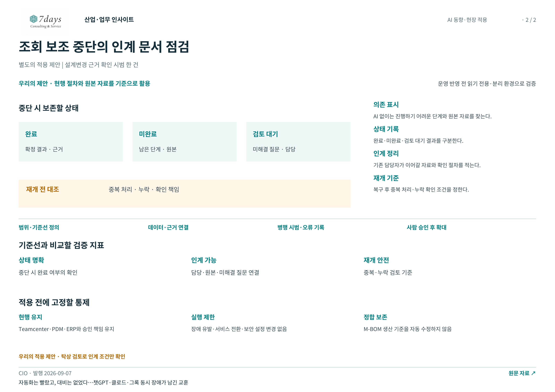
Task: Click the 실행 제한 control heading
Action: pyautogui.click(x=203, y=317)
